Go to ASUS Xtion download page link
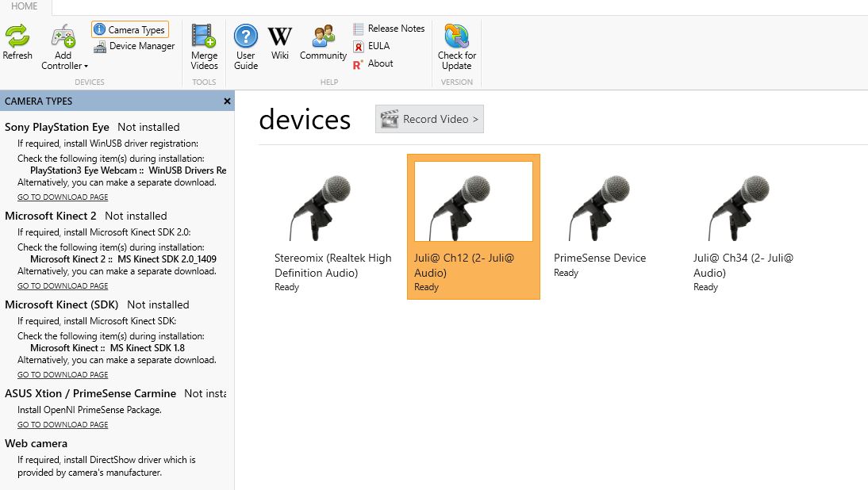This screenshot has width=868, height=490. coord(63,425)
